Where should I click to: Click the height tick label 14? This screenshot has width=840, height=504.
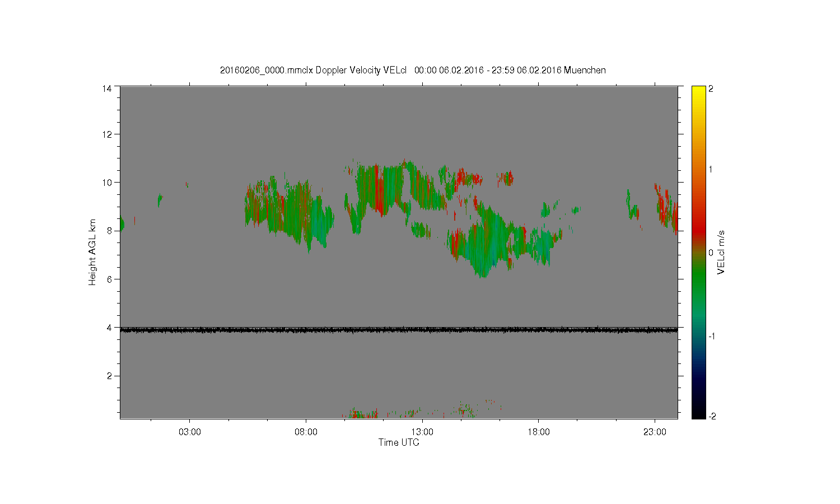pos(107,88)
